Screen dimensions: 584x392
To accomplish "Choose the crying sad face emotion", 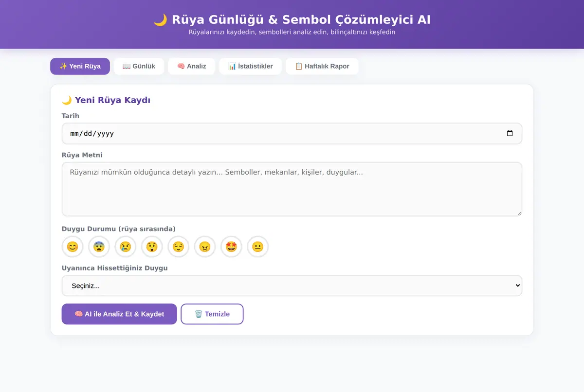I will pyautogui.click(x=126, y=247).
